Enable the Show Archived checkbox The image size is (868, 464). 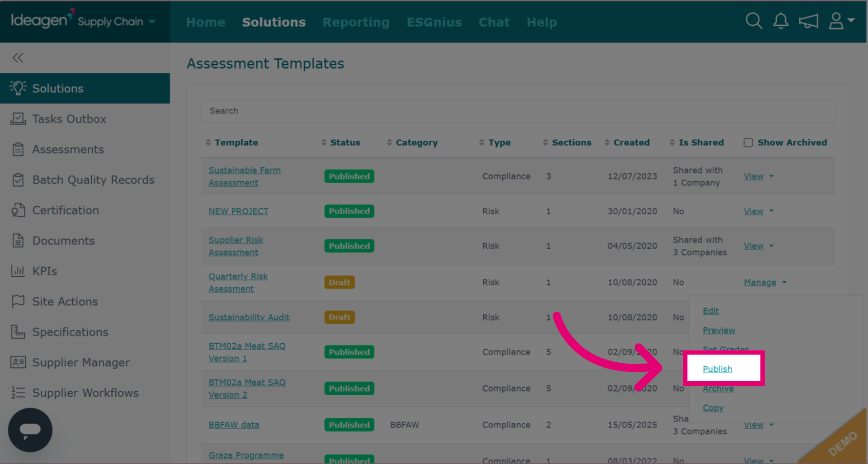coord(748,142)
